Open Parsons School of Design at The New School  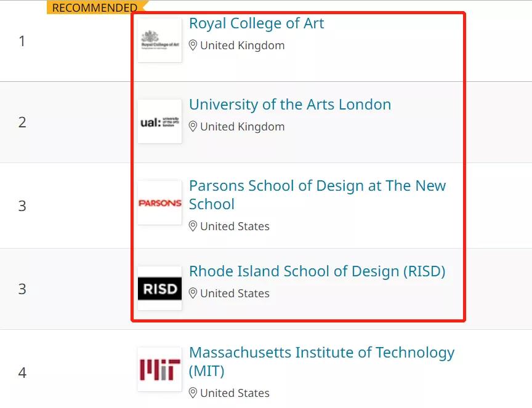click(x=317, y=194)
